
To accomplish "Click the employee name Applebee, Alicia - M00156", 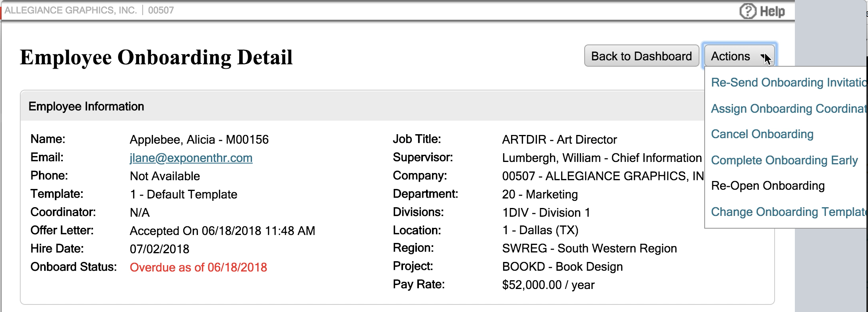I will (x=199, y=140).
